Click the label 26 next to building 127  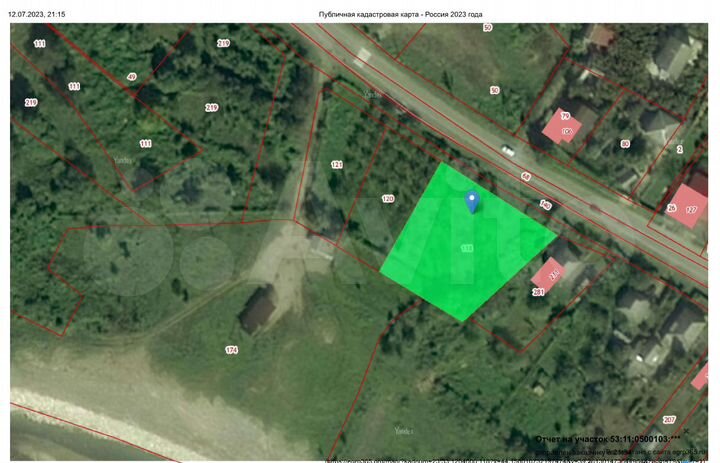[671, 208]
